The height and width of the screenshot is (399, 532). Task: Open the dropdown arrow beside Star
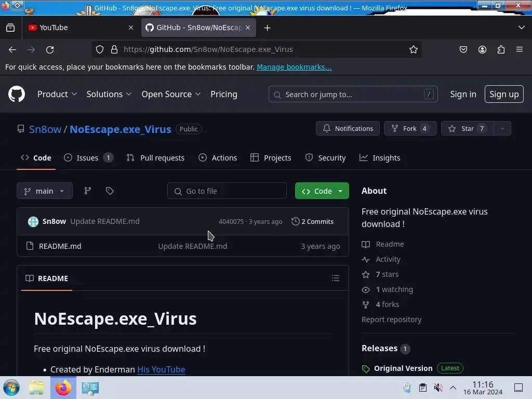click(502, 129)
